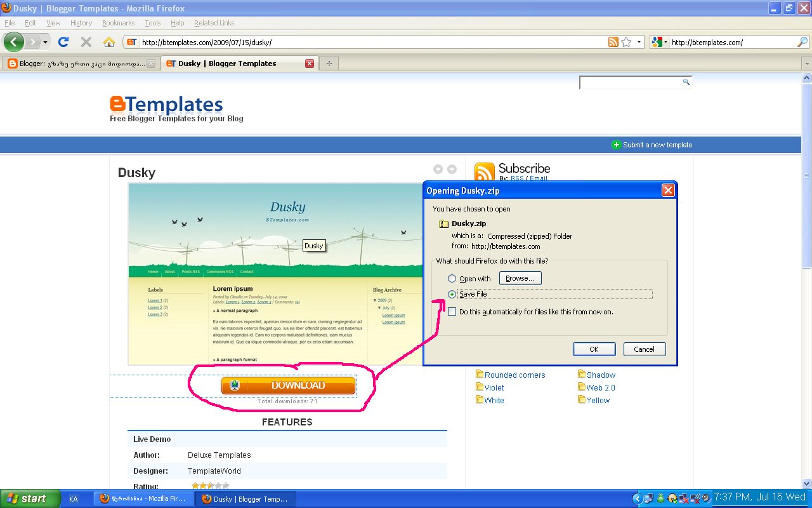Open the Home page icon
This screenshot has width=812, height=508.
pos(109,42)
